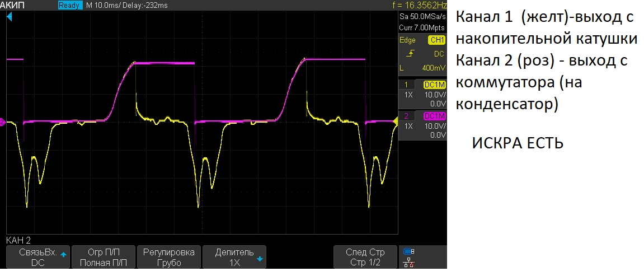Click the blue Ready status indicator
The image size is (644, 271).
click(x=69, y=5)
